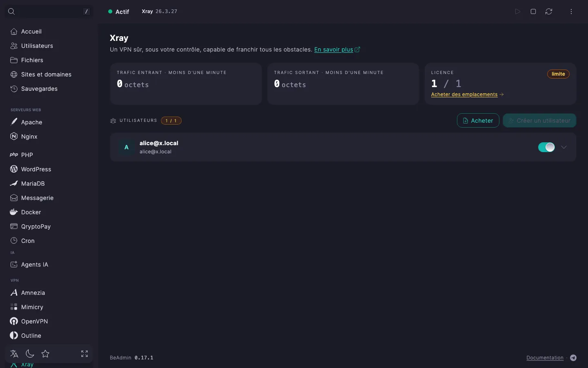Click the start service play icon
The width and height of the screenshot is (588, 368).
(518, 11)
